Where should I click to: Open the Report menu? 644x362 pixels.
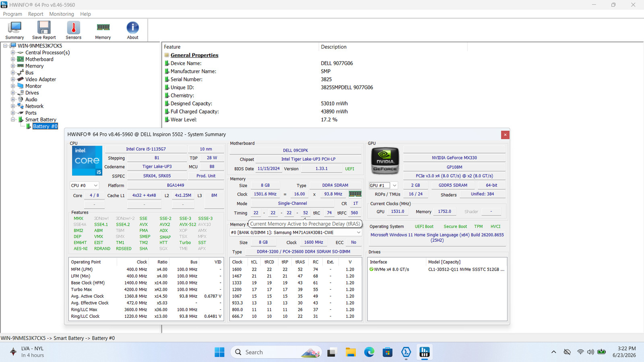35,14
